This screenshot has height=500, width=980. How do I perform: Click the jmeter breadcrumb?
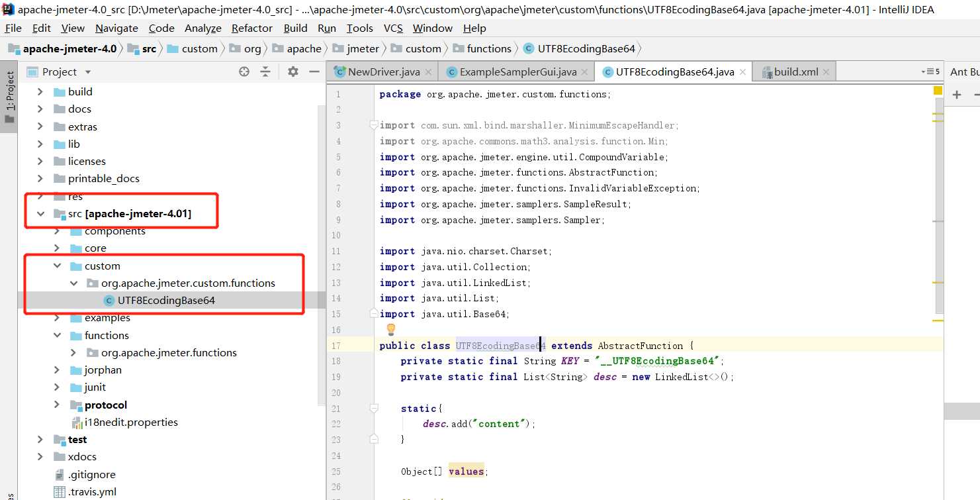363,48
